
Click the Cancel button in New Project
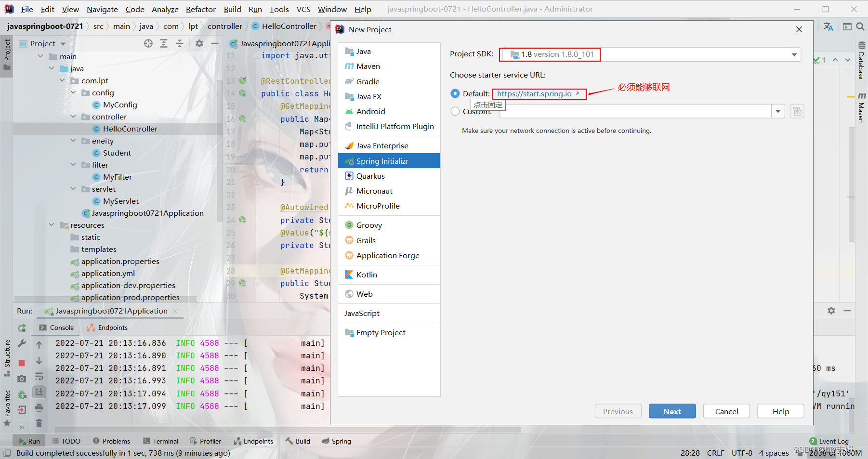726,411
